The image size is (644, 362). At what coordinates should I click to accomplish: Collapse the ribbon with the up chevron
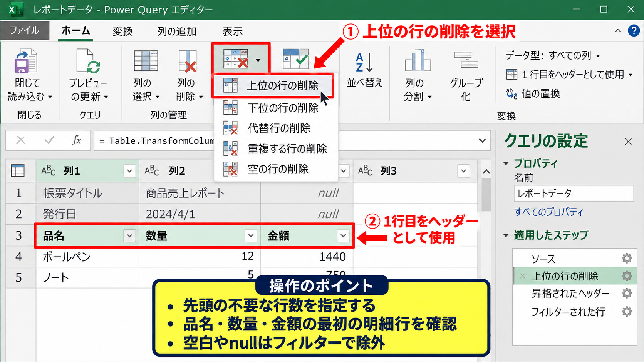(618, 31)
